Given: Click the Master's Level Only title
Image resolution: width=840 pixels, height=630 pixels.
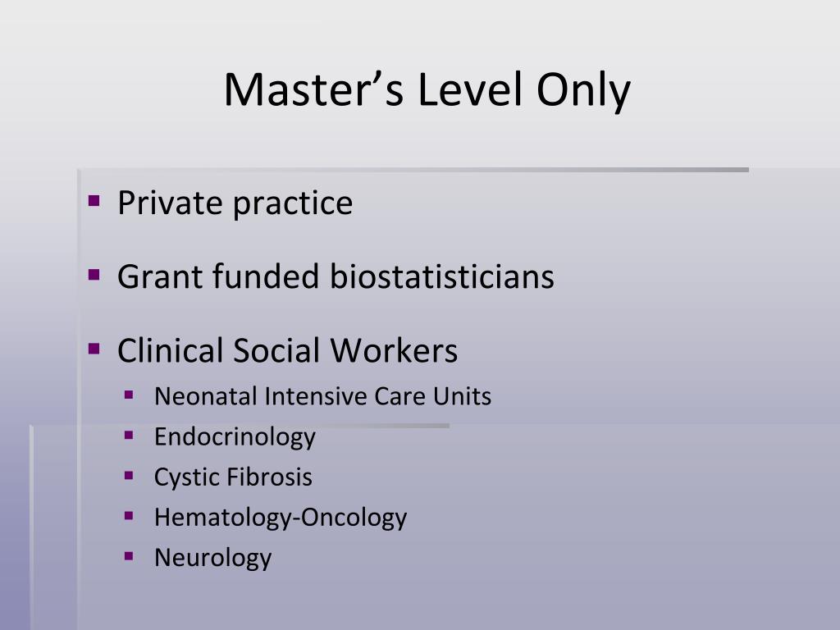Looking at the screenshot, I should point(427,90).
